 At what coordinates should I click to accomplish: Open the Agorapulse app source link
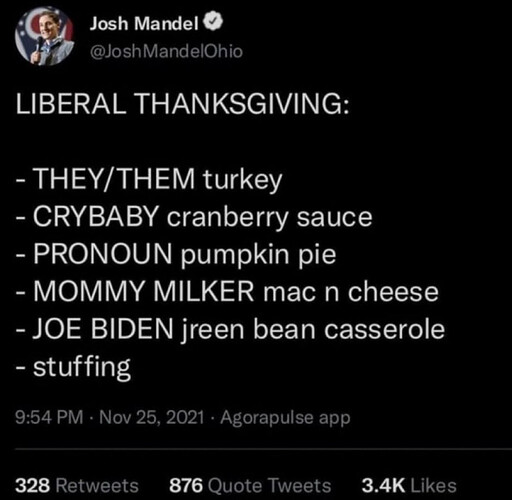(285, 418)
